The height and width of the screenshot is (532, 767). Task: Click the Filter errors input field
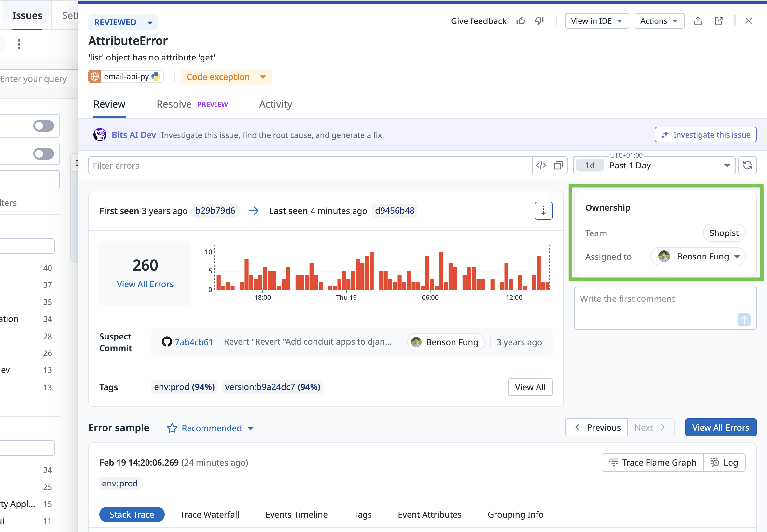click(310, 165)
